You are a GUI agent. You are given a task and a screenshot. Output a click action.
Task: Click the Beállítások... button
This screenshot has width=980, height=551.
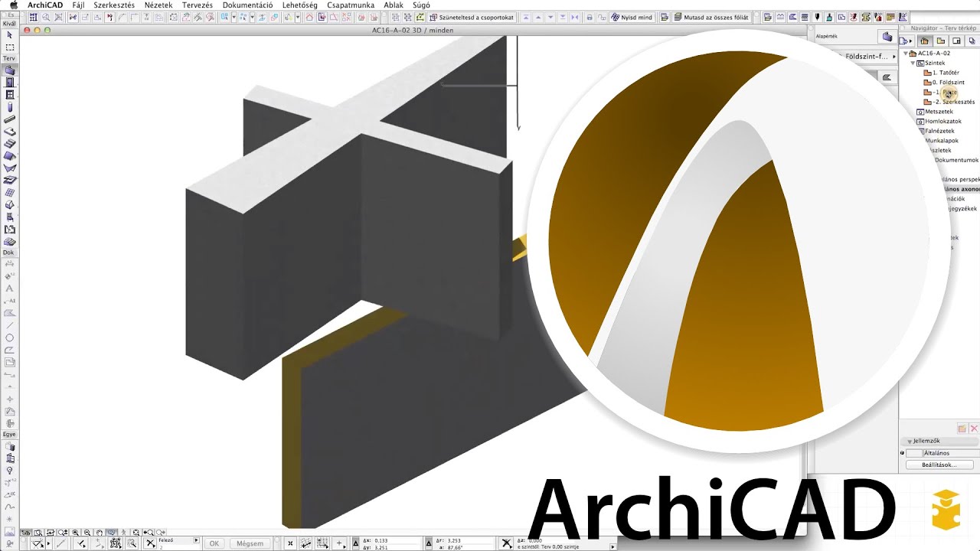(x=941, y=465)
